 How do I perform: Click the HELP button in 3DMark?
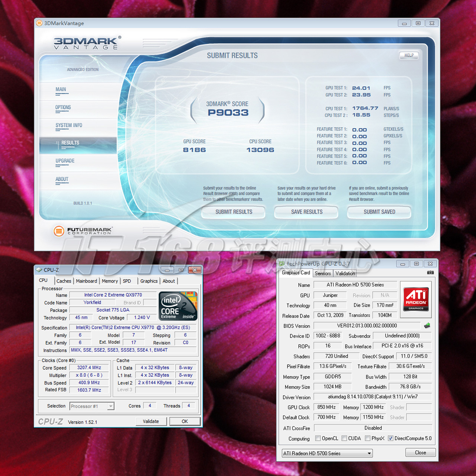coord(409,55)
